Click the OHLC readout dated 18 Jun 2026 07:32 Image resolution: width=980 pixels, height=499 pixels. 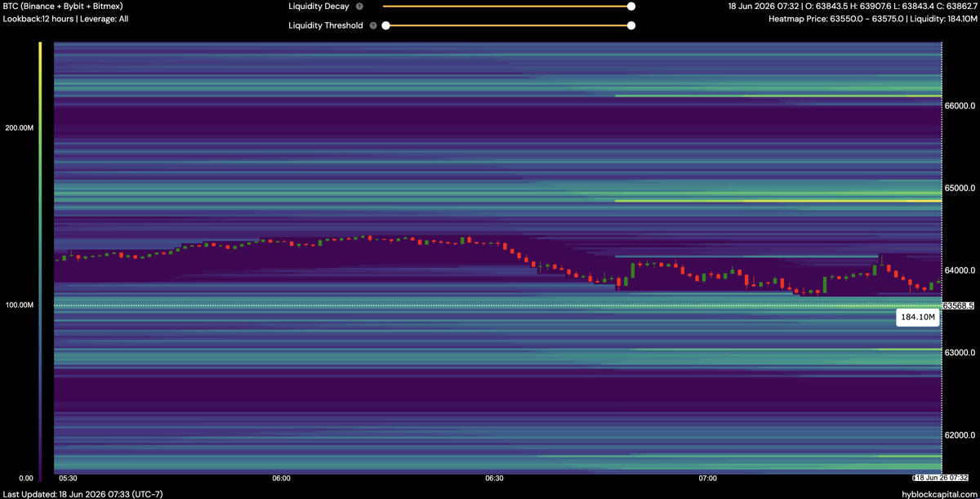(852, 7)
